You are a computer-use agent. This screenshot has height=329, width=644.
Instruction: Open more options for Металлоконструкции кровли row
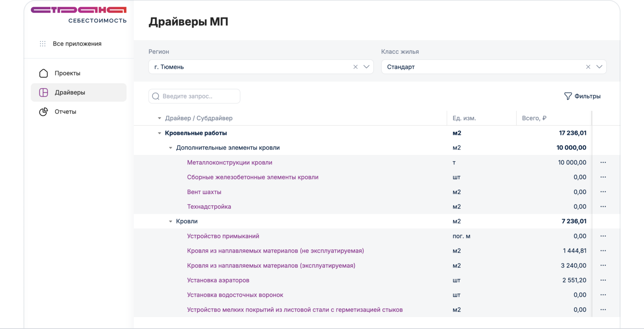(603, 162)
